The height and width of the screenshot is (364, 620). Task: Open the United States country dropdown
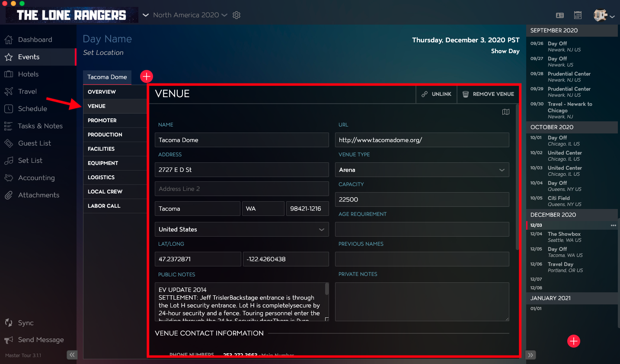click(242, 229)
